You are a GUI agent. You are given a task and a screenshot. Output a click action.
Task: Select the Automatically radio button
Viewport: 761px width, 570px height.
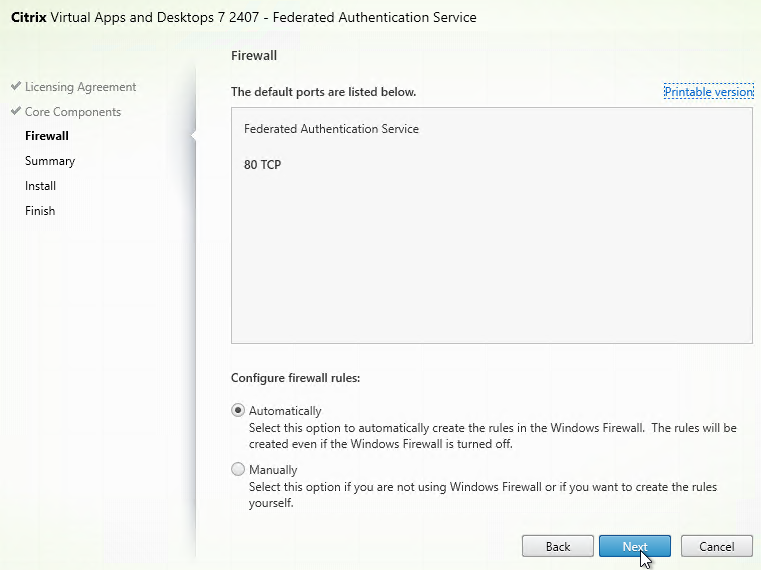pos(238,410)
